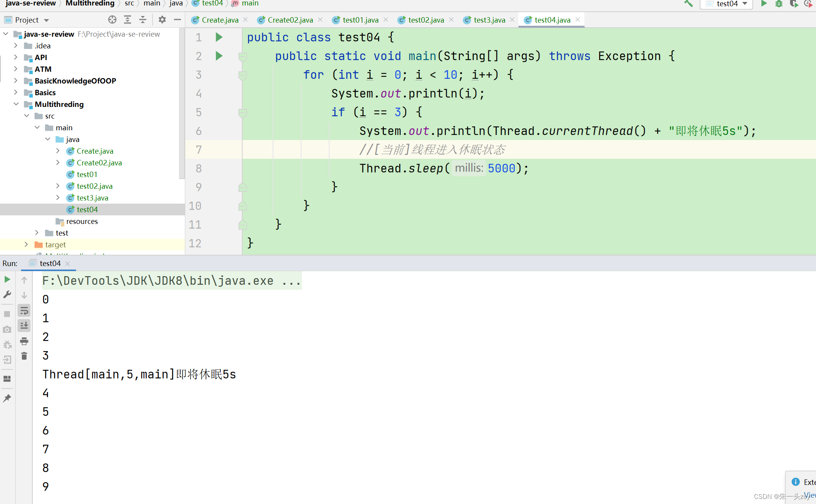Image resolution: width=816 pixels, height=504 pixels.
Task: Collapse the java-se-review project root
Action: pyautogui.click(x=6, y=34)
